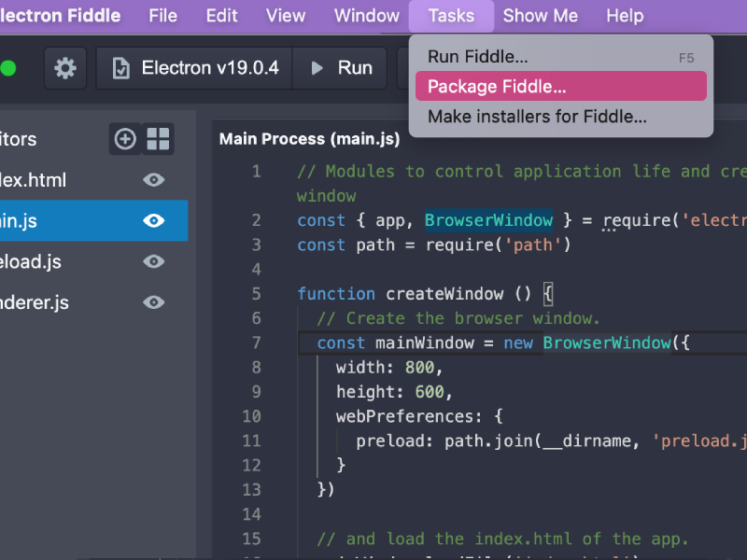
Task: Expand the View menu
Action: click(285, 16)
